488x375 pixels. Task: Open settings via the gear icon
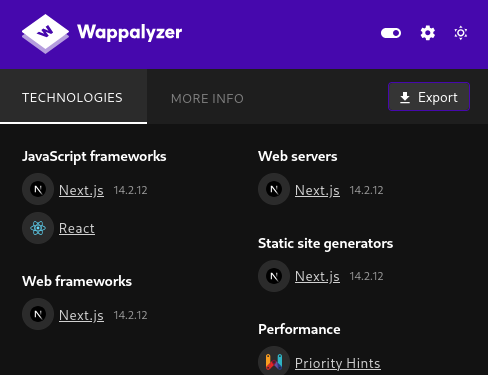pyautogui.click(x=428, y=33)
